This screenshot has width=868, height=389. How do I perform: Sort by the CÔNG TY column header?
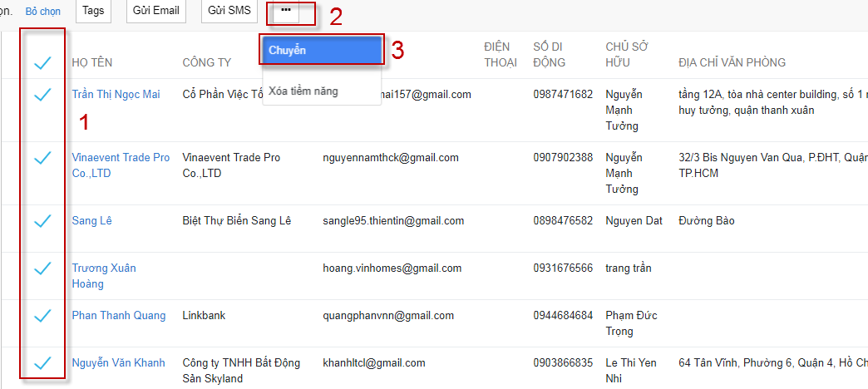click(x=207, y=62)
